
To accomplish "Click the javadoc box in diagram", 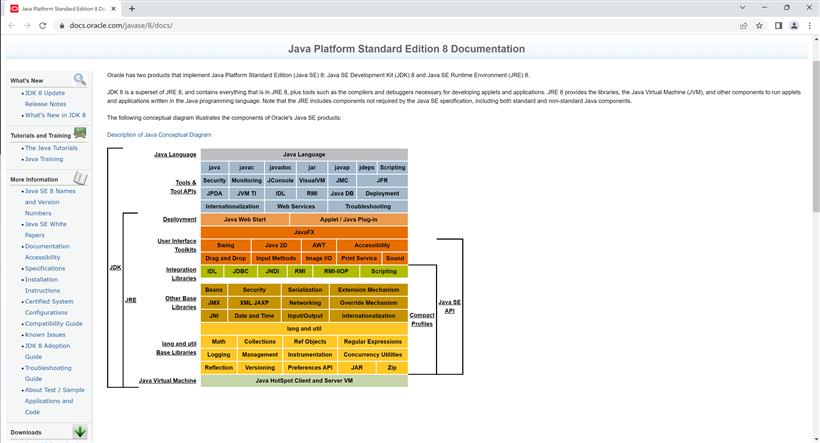I will point(280,167).
